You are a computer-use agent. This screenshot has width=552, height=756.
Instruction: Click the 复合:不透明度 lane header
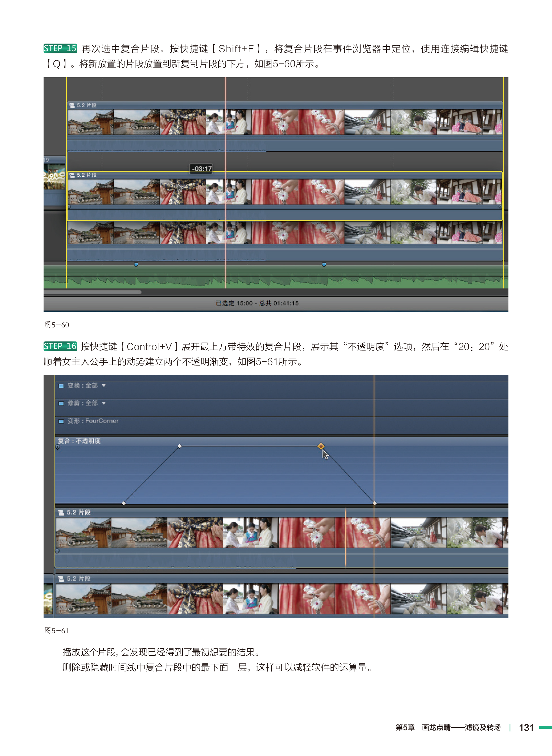click(79, 441)
